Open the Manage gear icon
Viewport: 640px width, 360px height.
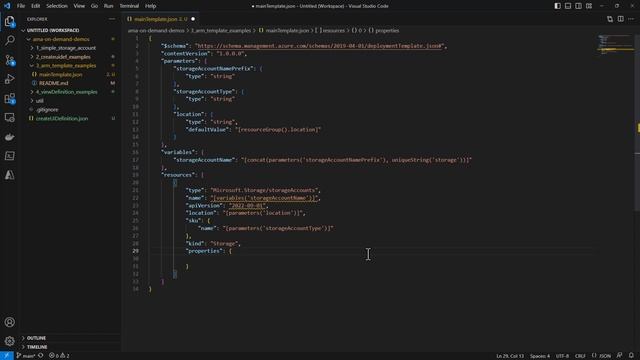tap(9, 341)
